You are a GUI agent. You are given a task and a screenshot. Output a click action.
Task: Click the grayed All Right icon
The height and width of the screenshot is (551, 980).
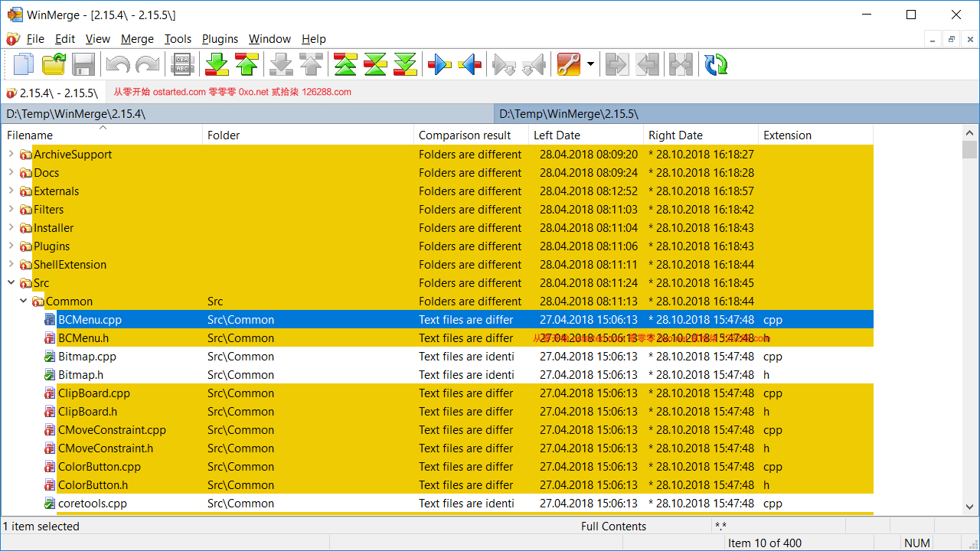click(616, 64)
